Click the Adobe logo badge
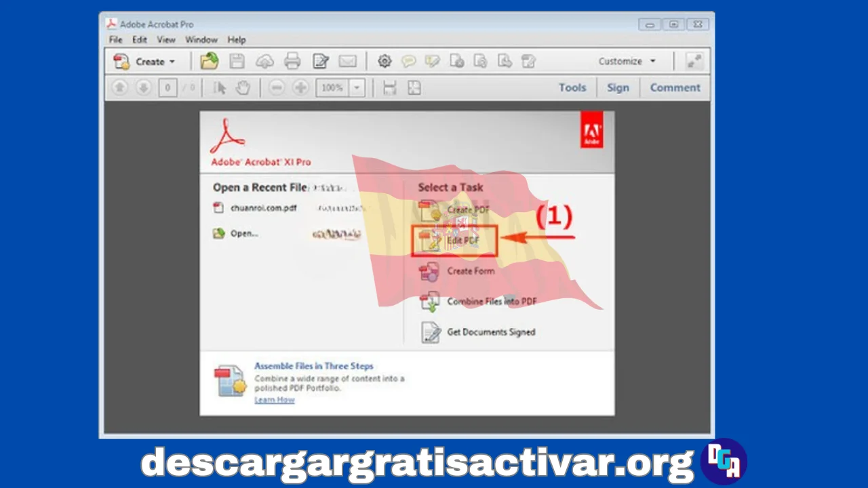 (591, 129)
